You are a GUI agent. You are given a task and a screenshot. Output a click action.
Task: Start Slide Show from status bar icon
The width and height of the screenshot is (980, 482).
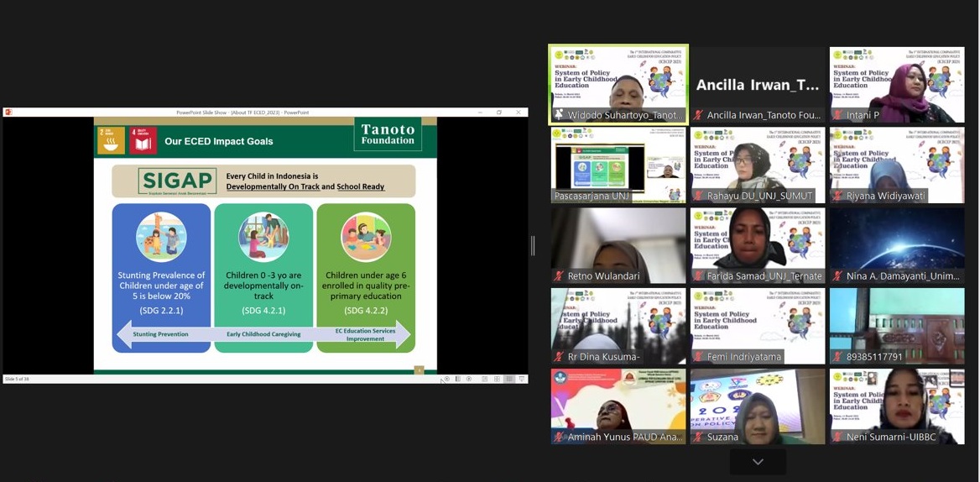point(521,379)
